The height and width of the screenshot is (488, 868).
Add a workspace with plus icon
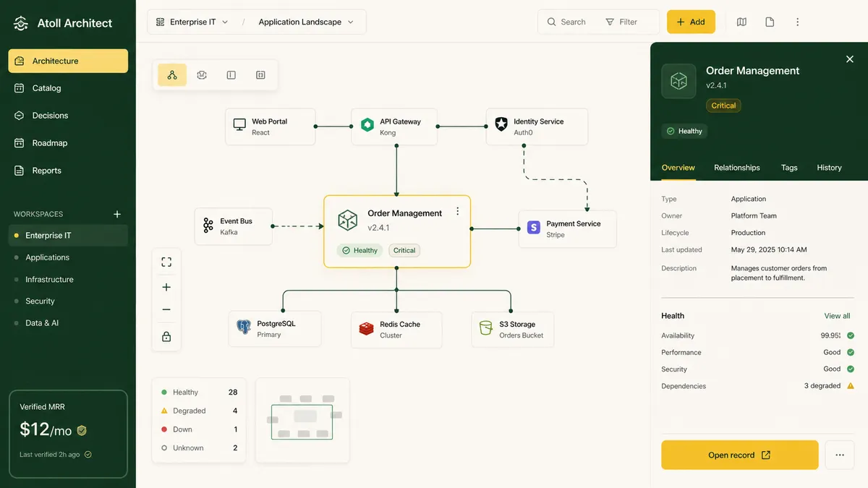point(117,214)
